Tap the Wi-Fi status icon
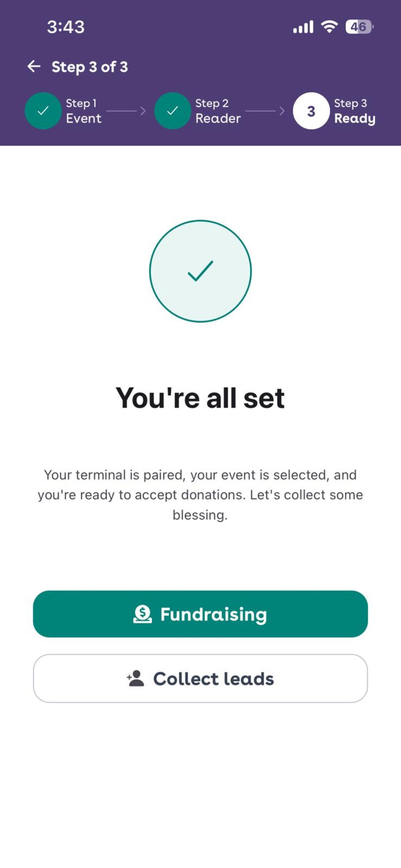The width and height of the screenshot is (401, 868). click(329, 27)
